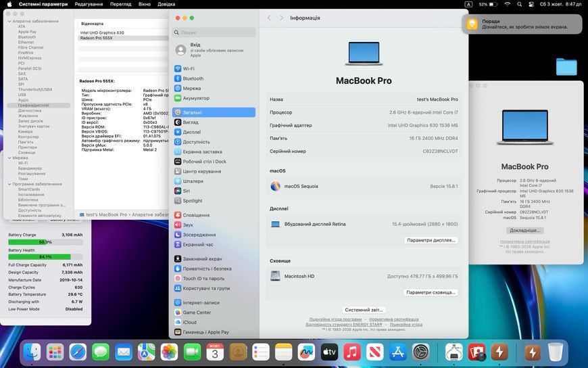Image resolution: width=588 pixels, height=368 pixels.
Task: Launch Safari from the Dock
Action: tap(78, 352)
